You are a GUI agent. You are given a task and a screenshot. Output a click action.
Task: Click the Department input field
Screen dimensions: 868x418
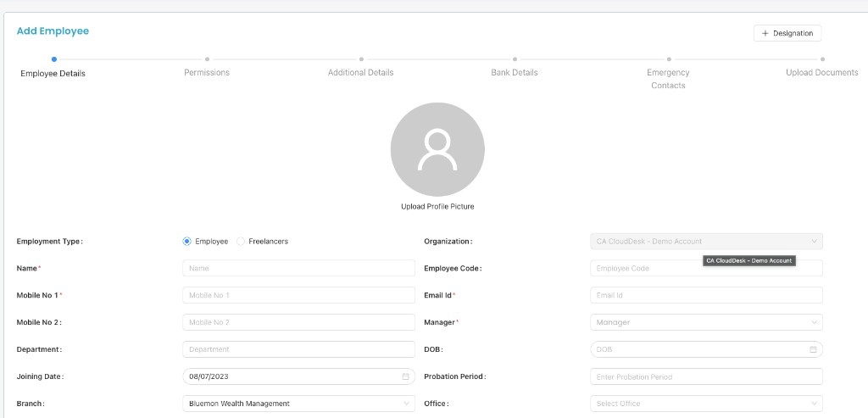[298, 349]
